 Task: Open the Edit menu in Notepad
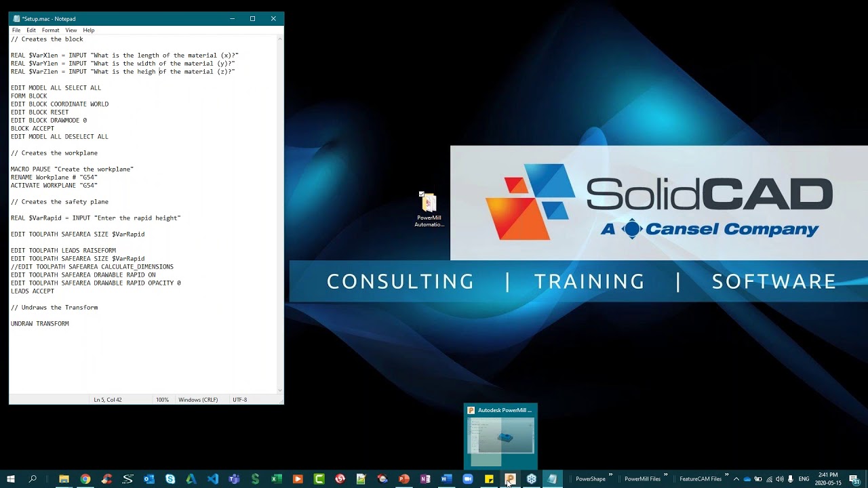click(31, 30)
